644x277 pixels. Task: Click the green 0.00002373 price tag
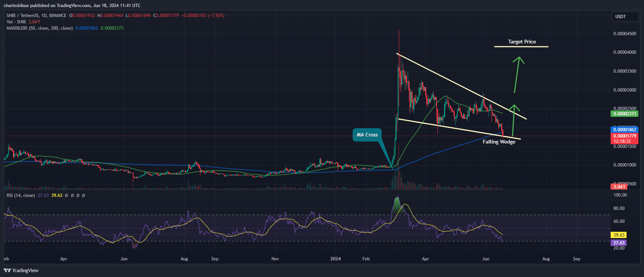pyautogui.click(x=624, y=114)
